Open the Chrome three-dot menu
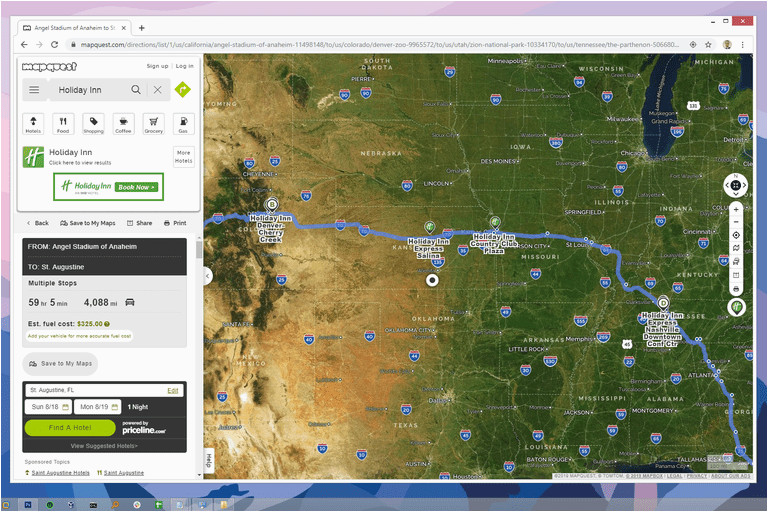The width and height of the screenshot is (768, 512). (743, 45)
